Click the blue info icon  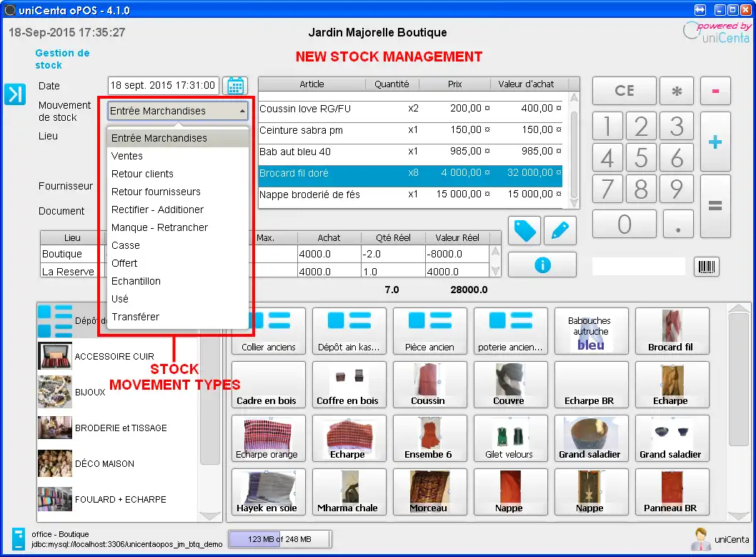point(542,265)
